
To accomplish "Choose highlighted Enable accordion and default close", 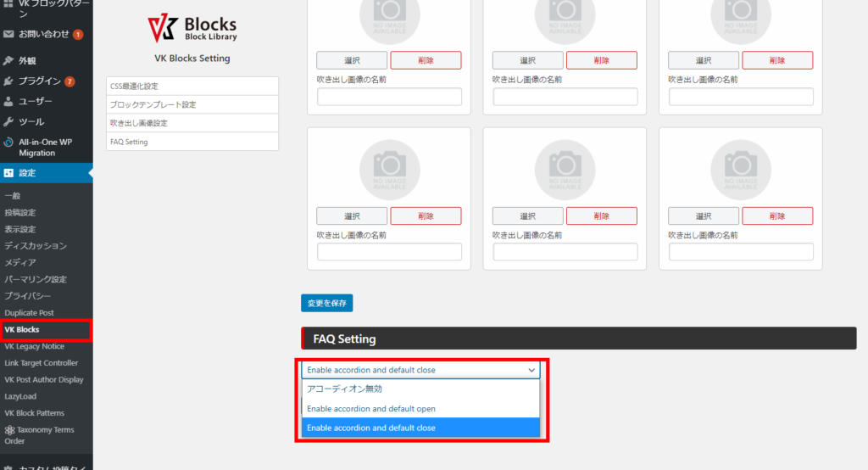I will [x=420, y=428].
